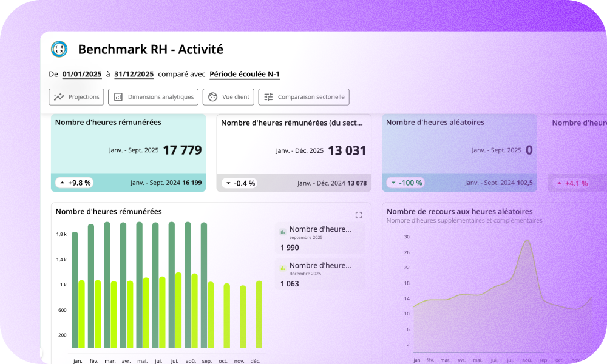Change the end date 31/12/2025

pos(134,74)
